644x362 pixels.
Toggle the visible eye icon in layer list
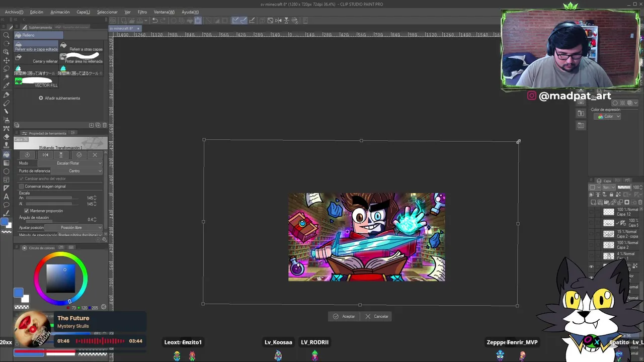[x=592, y=266]
